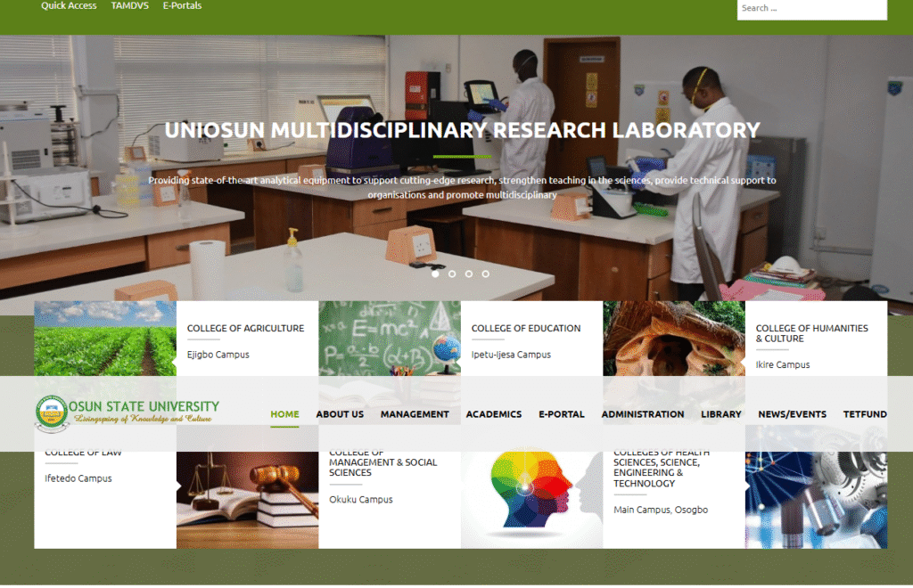Expand the E-Portals top menu
The image size is (913, 588).
click(182, 6)
